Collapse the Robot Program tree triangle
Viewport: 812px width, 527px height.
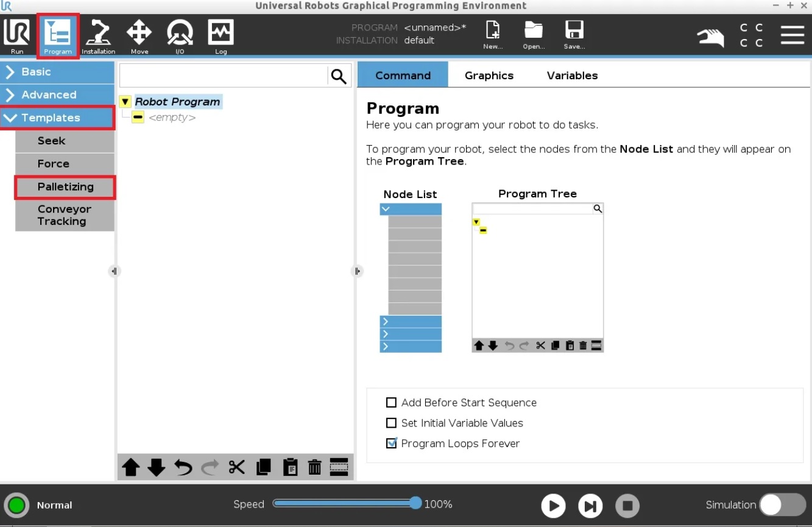point(125,102)
